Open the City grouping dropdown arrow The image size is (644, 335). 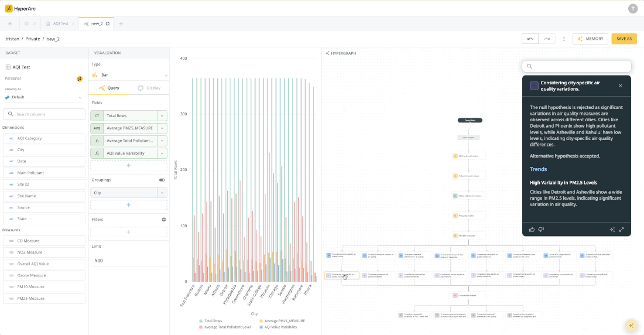(x=162, y=193)
